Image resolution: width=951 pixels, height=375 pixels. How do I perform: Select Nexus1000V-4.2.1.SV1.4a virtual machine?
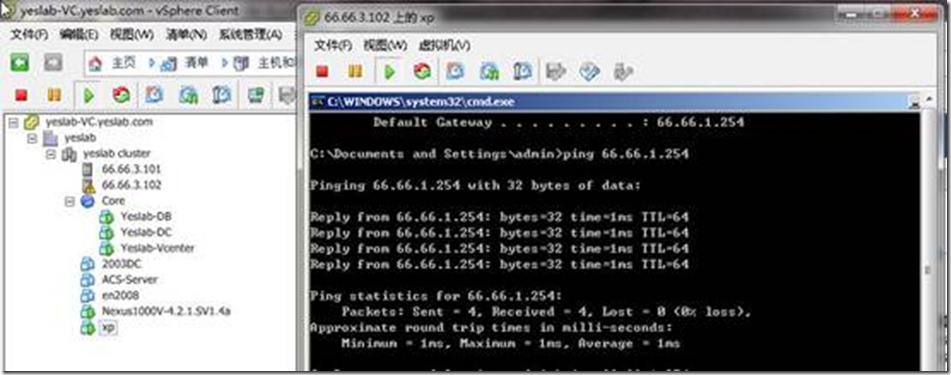click(x=166, y=311)
